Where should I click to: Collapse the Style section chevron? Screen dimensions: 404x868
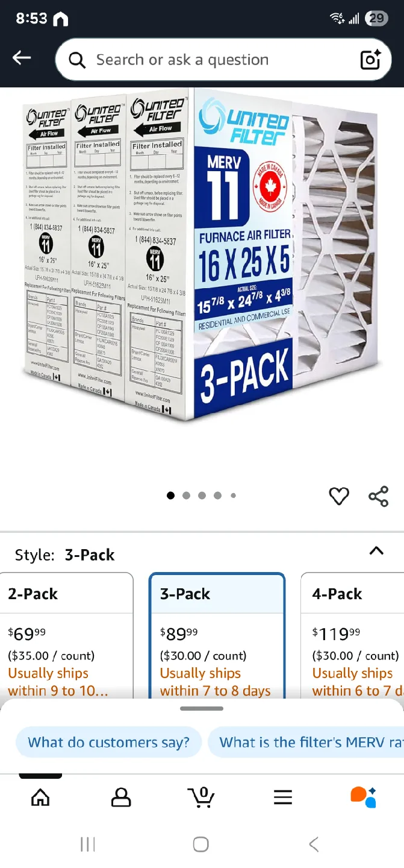coord(376,550)
